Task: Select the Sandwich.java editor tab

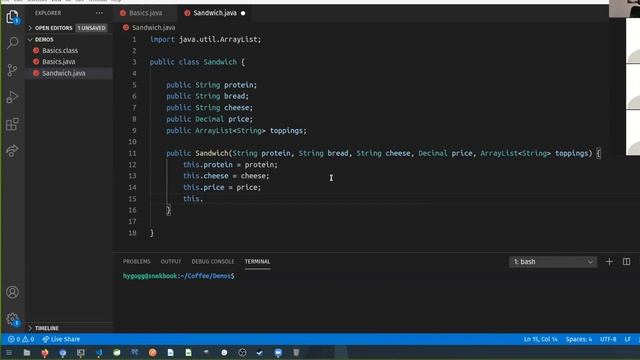Action: click(x=215, y=13)
